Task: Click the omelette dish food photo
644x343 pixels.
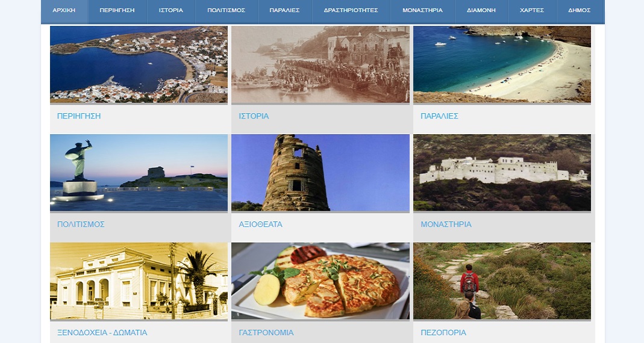Action: click(320, 281)
